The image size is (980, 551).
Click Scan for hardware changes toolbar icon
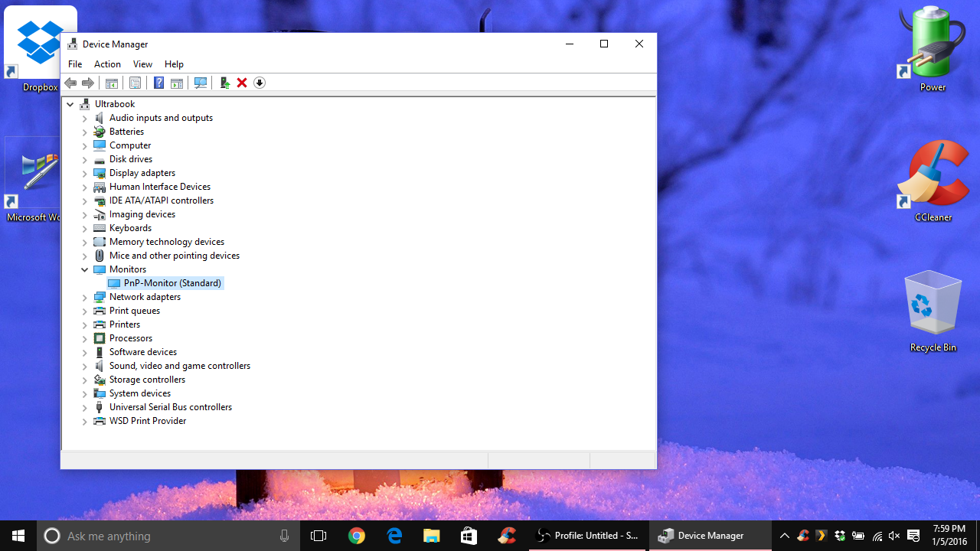click(201, 83)
